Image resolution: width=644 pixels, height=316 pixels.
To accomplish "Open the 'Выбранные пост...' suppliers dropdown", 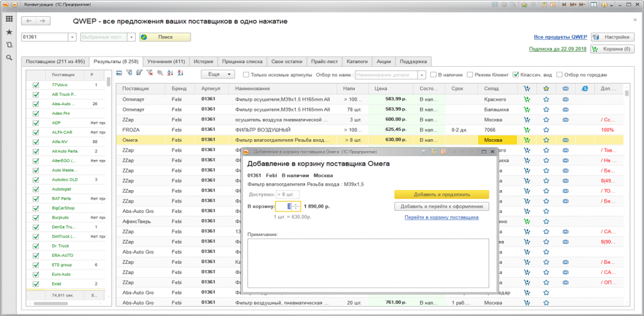I will [131, 37].
